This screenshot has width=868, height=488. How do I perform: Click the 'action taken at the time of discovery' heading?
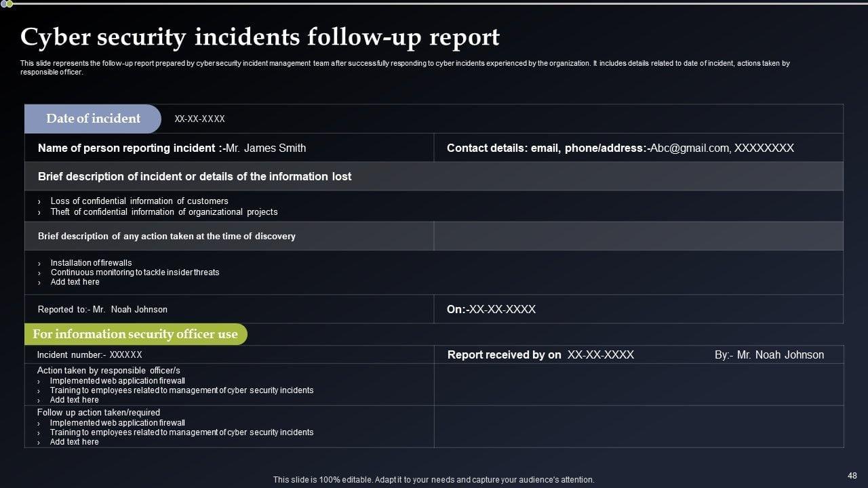click(x=167, y=236)
